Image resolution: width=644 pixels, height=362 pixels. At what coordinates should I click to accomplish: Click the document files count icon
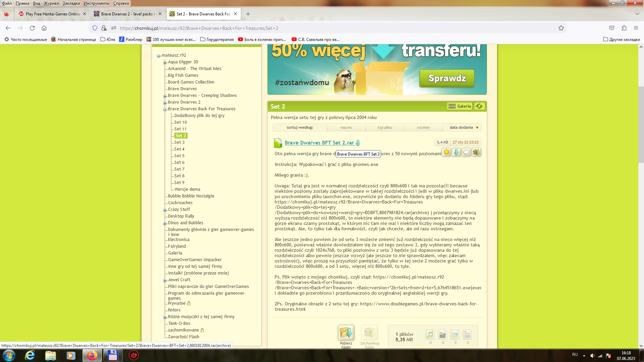(x=468, y=335)
